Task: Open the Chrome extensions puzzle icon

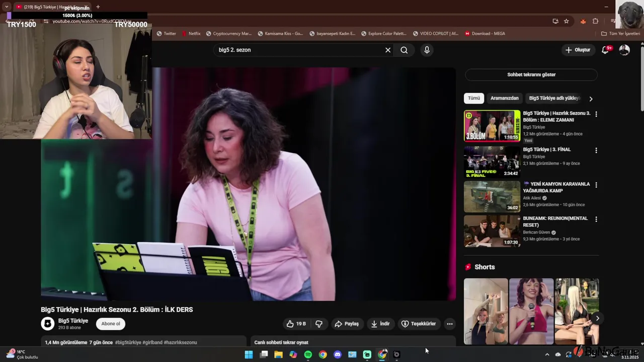Action: 596,21
